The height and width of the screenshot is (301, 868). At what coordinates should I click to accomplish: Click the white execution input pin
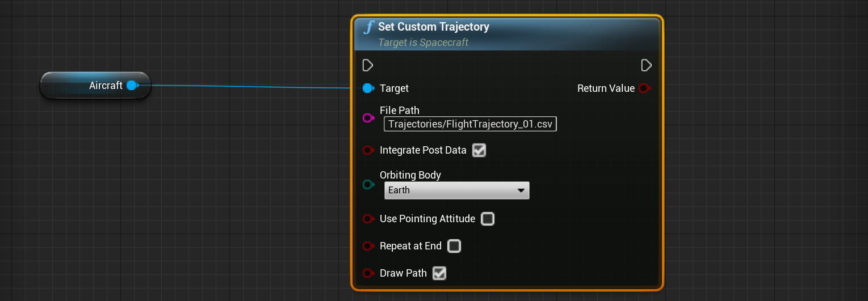click(x=368, y=65)
